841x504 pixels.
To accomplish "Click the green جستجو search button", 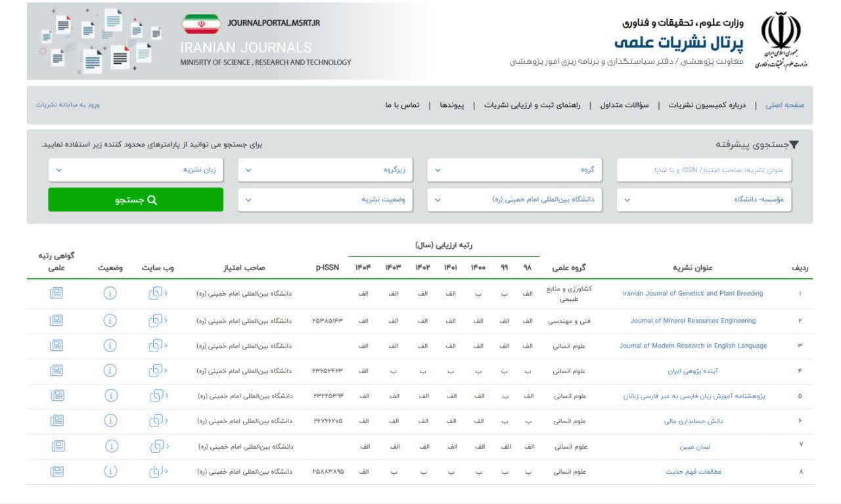I will pos(136,200).
